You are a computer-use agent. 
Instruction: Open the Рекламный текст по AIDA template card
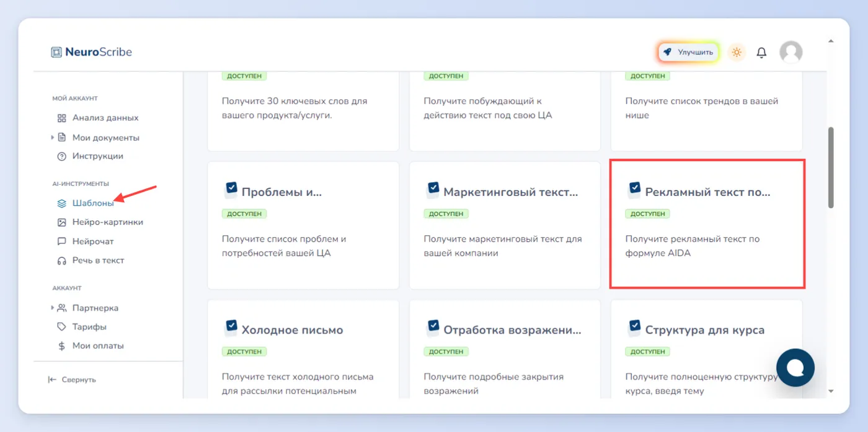[x=707, y=224]
